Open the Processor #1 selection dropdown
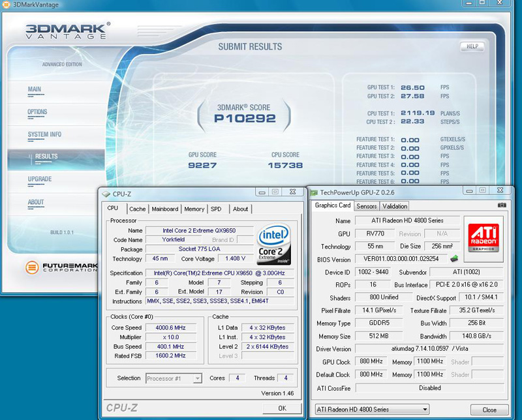 point(174,378)
